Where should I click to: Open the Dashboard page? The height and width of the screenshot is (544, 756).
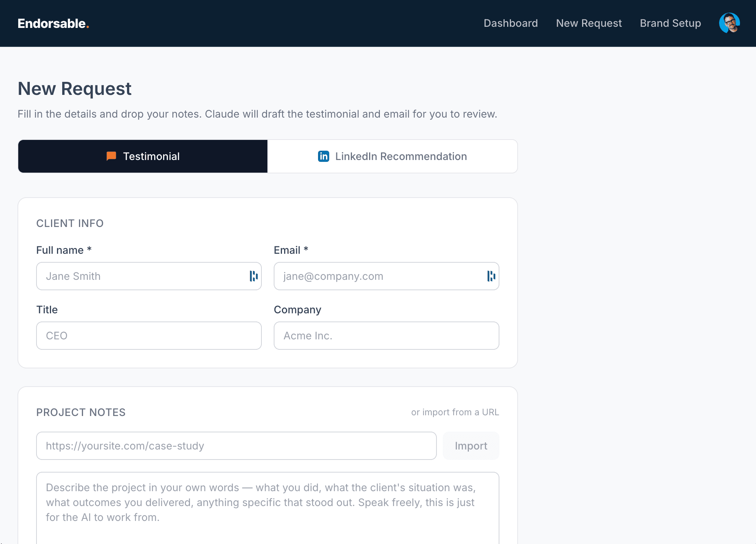tap(511, 23)
